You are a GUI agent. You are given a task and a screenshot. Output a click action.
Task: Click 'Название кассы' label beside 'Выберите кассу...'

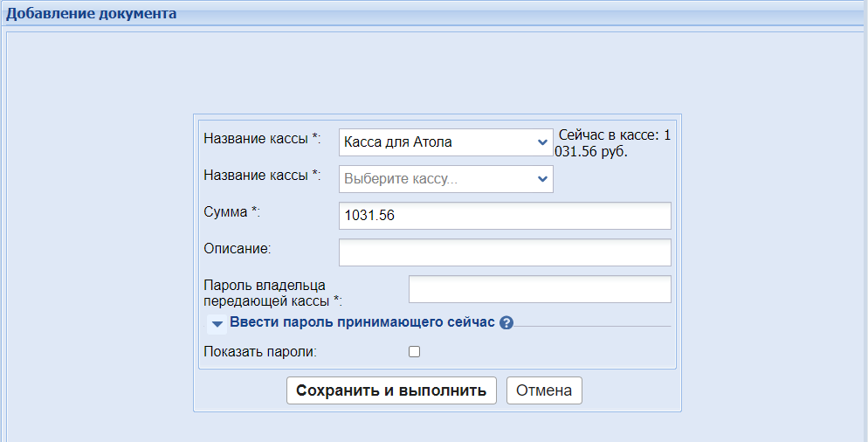pos(262,175)
